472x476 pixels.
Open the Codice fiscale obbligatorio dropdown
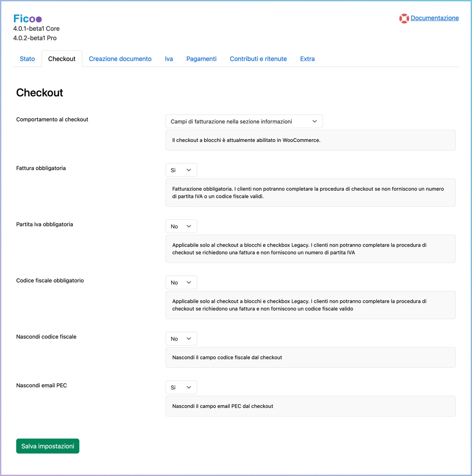click(181, 283)
